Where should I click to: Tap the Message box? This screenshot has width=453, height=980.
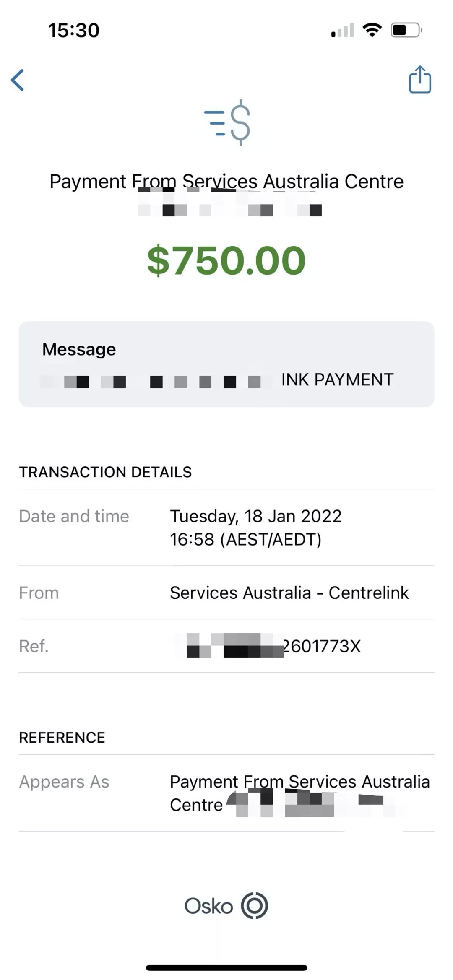226,364
